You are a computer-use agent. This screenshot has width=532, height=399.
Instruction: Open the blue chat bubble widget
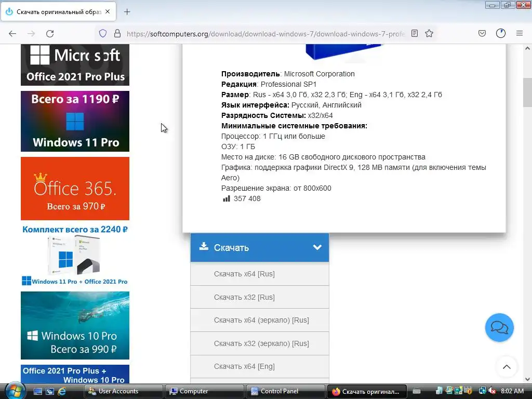499,327
